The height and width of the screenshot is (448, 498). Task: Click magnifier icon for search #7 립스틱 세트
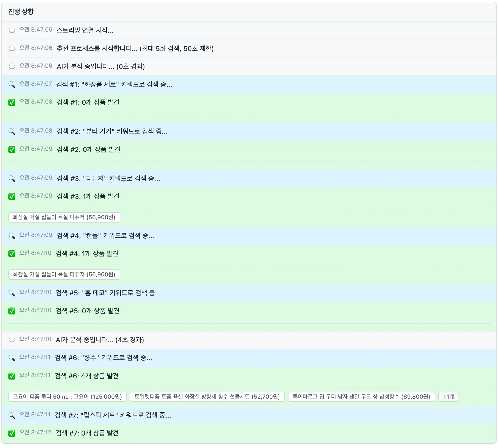click(11, 415)
